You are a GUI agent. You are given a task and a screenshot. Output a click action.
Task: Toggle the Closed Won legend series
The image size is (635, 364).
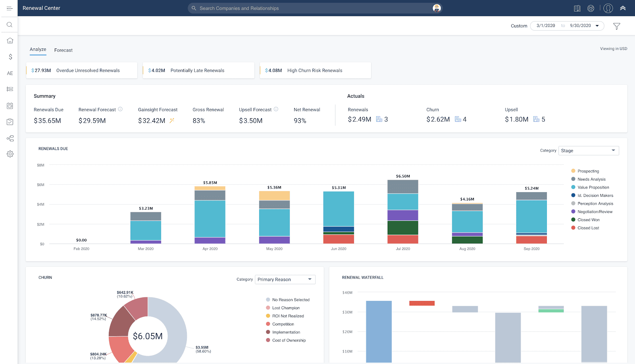tap(588, 220)
